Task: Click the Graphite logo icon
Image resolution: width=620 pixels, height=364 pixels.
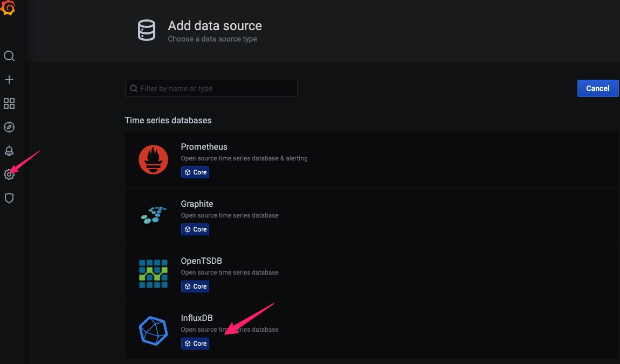Action: 153,216
